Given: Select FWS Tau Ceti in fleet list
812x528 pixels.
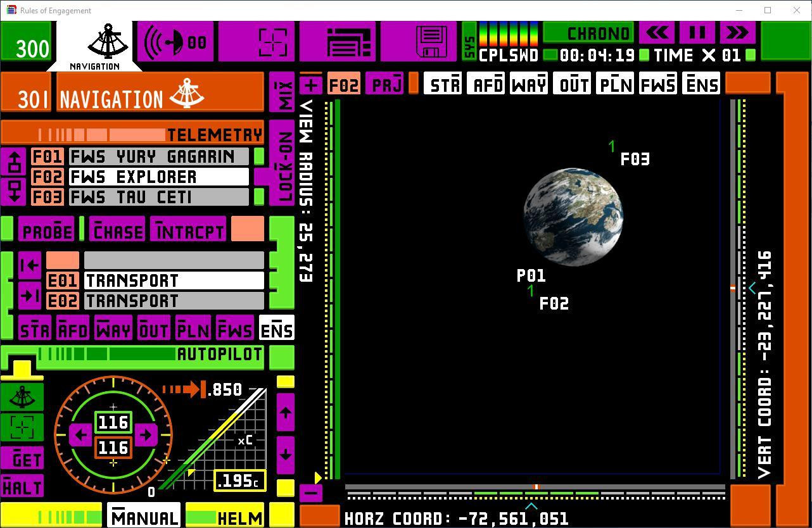Looking at the screenshot, I should click(159, 197).
